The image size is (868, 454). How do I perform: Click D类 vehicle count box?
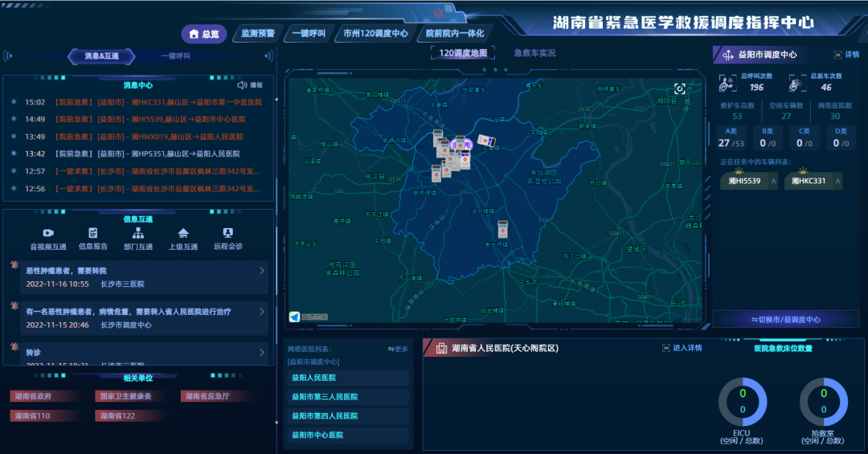click(x=841, y=138)
